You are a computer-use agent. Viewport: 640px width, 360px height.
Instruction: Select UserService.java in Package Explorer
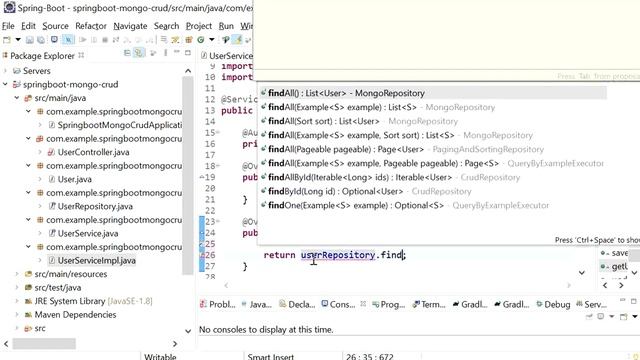pos(88,233)
